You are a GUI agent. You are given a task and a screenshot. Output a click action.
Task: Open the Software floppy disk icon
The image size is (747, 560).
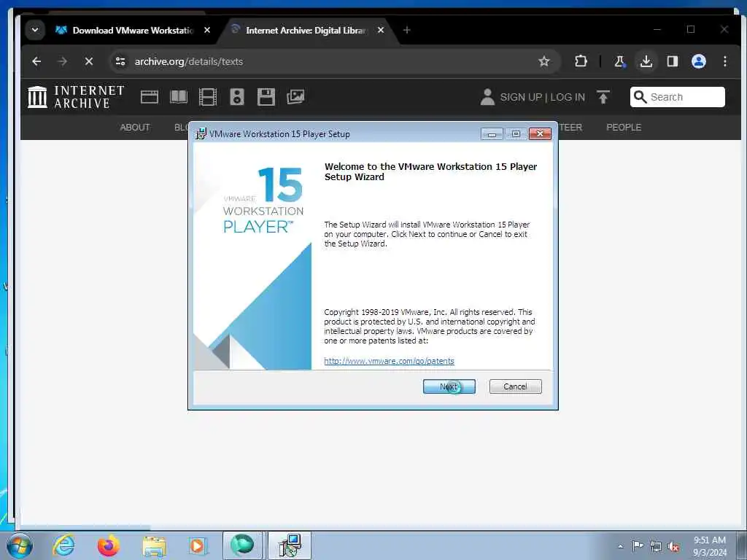pos(266,97)
